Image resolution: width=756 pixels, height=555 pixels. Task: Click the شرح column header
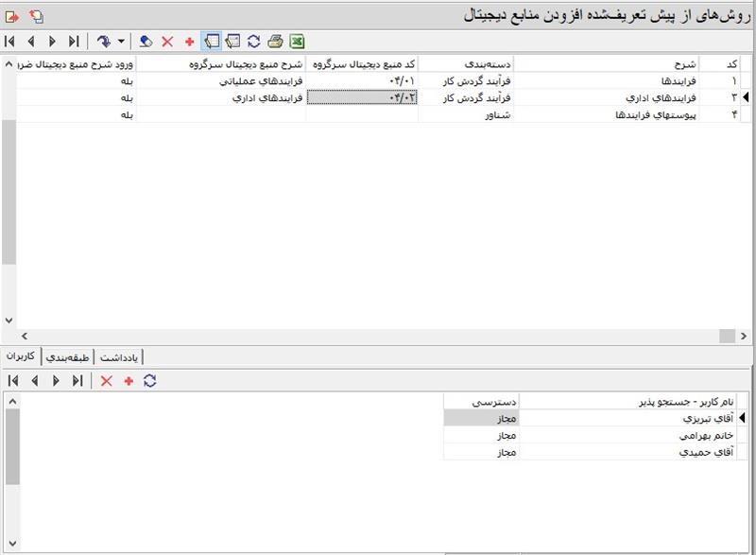point(614,63)
